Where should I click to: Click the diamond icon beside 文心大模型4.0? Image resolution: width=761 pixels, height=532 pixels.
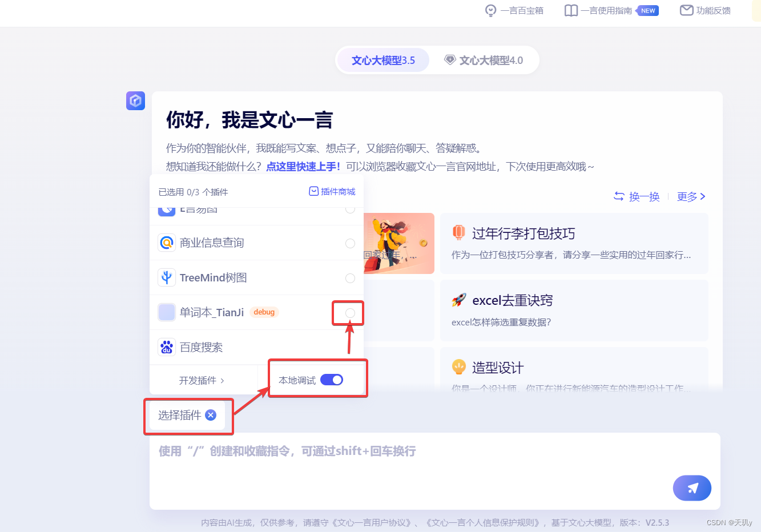click(x=450, y=60)
